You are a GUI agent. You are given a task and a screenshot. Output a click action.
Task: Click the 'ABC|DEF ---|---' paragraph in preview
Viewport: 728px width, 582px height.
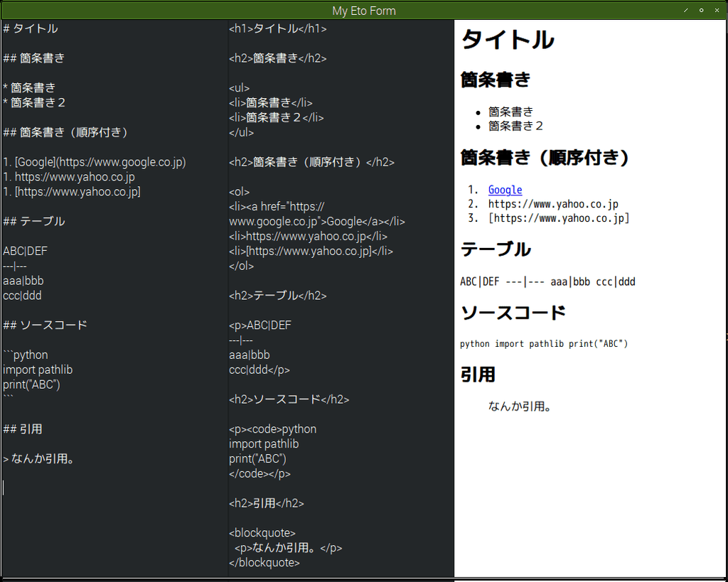(x=547, y=281)
